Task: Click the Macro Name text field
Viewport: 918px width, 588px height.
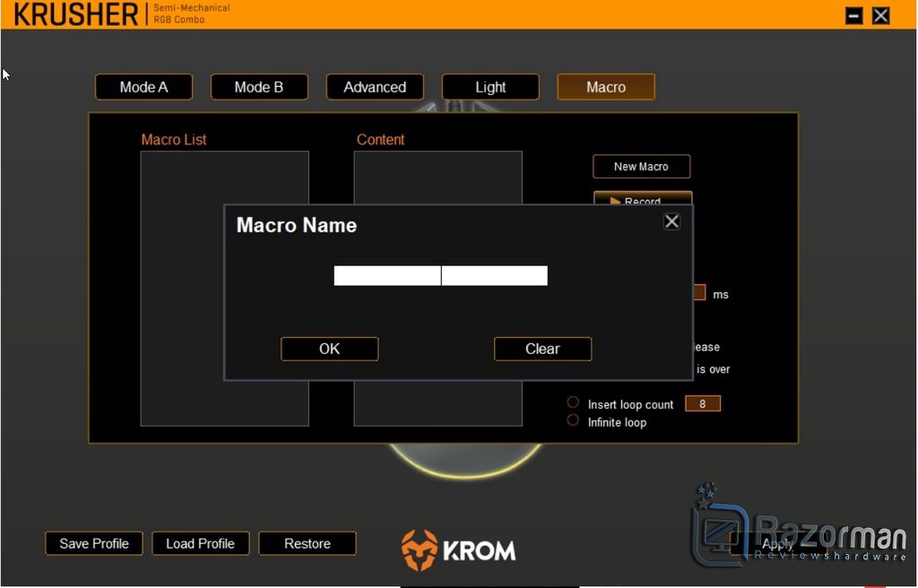Action: (440, 275)
